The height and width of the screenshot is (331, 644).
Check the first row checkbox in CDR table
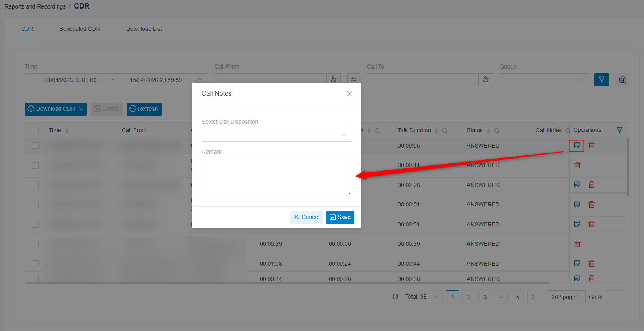click(x=35, y=146)
